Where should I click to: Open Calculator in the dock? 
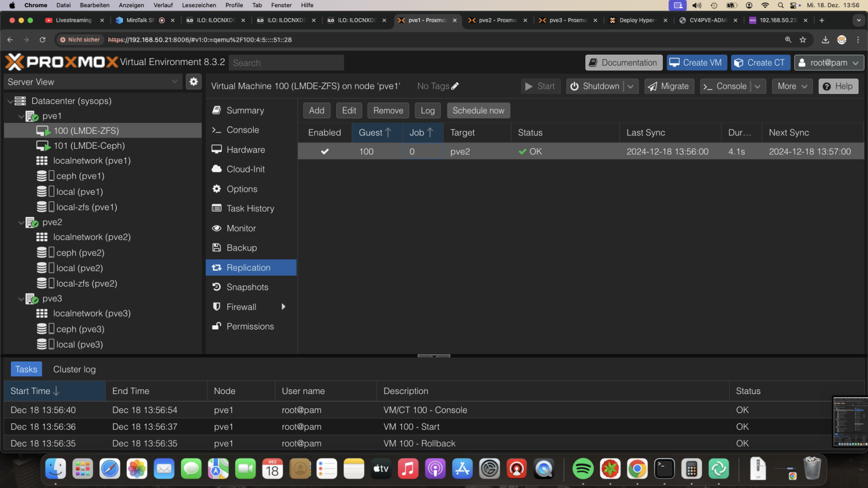(x=691, y=469)
